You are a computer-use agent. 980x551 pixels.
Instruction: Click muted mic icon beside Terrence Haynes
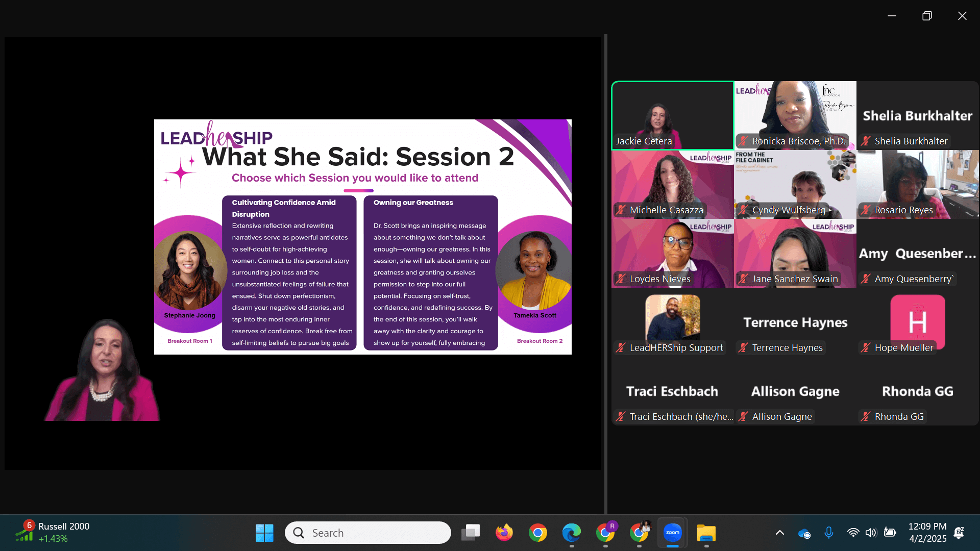coord(743,347)
